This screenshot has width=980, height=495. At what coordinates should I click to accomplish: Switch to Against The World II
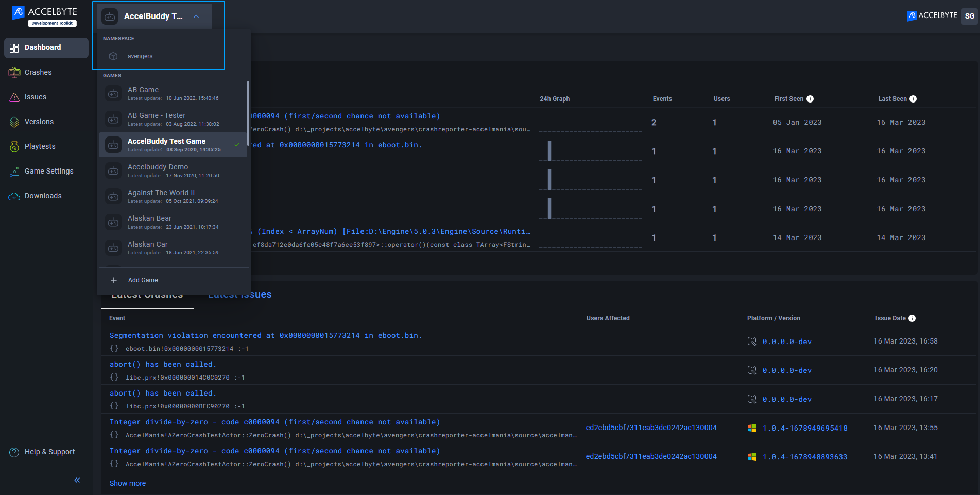point(173,196)
